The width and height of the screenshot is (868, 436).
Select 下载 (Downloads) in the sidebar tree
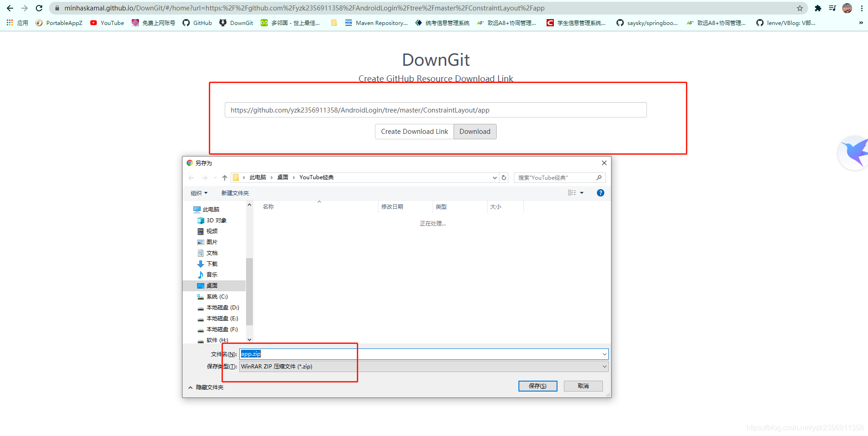[212, 264]
